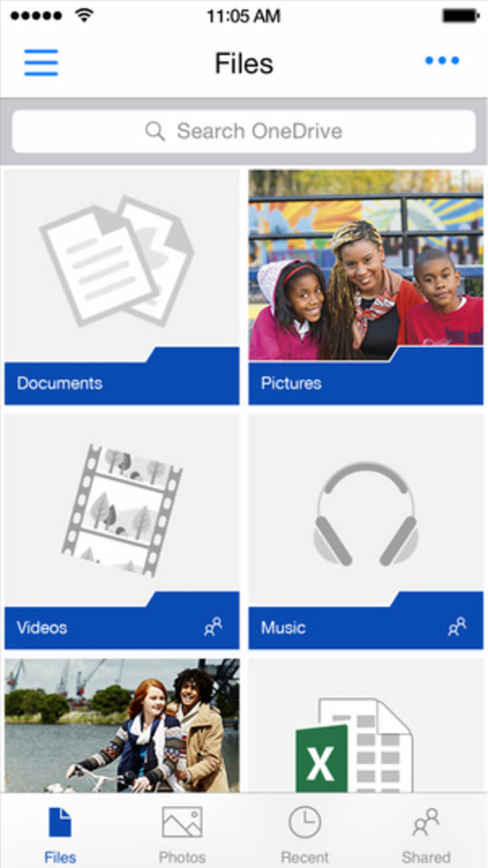Open the Music folder headphones tile

click(x=366, y=532)
